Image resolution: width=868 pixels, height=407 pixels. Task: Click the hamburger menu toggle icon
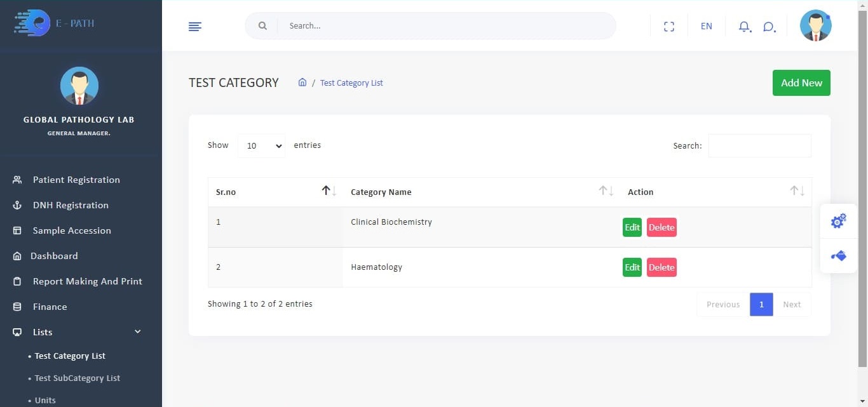tap(195, 26)
